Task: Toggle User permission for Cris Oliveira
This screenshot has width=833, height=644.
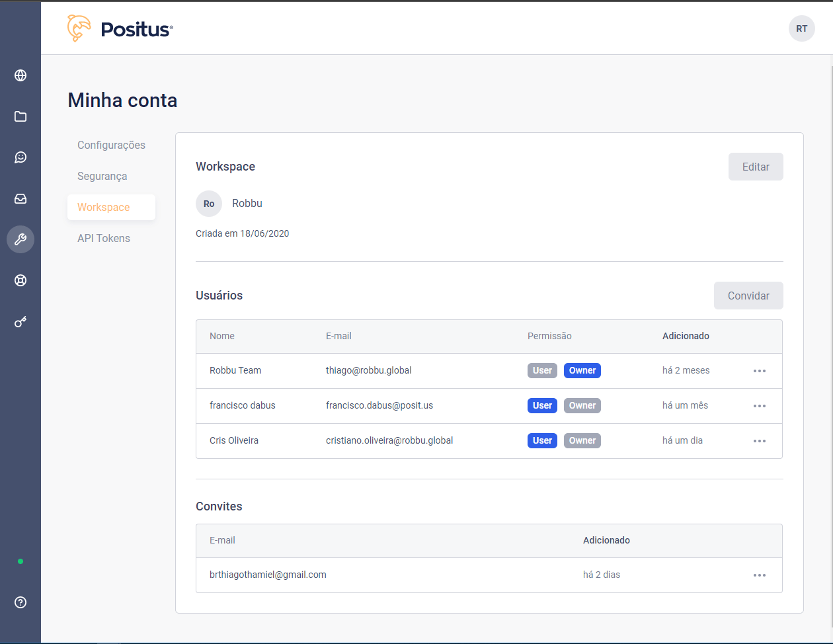Action: pos(542,440)
